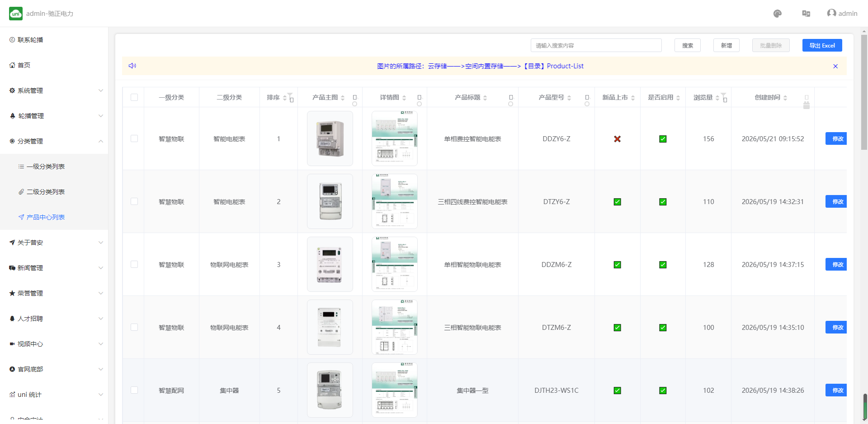Collapse 分类管理 menu
The width and height of the screenshot is (868, 424).
(54, 141)
